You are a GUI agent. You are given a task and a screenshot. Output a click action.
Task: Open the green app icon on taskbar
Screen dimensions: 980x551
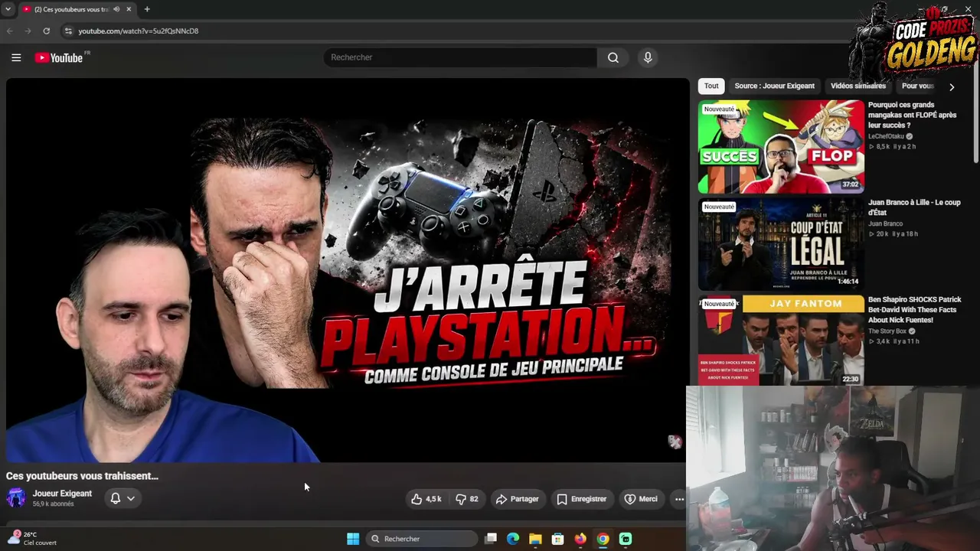pyautogui.click(x=626, y=539)
